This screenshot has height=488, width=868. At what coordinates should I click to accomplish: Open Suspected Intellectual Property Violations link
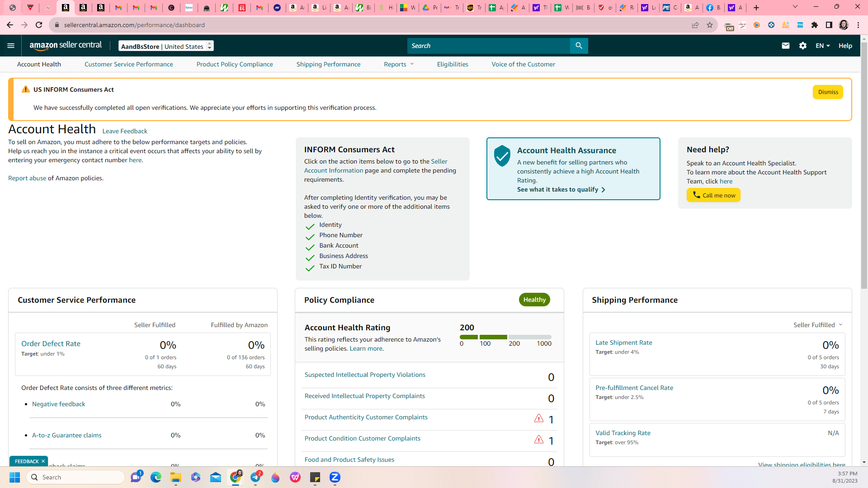coord(365,375)
